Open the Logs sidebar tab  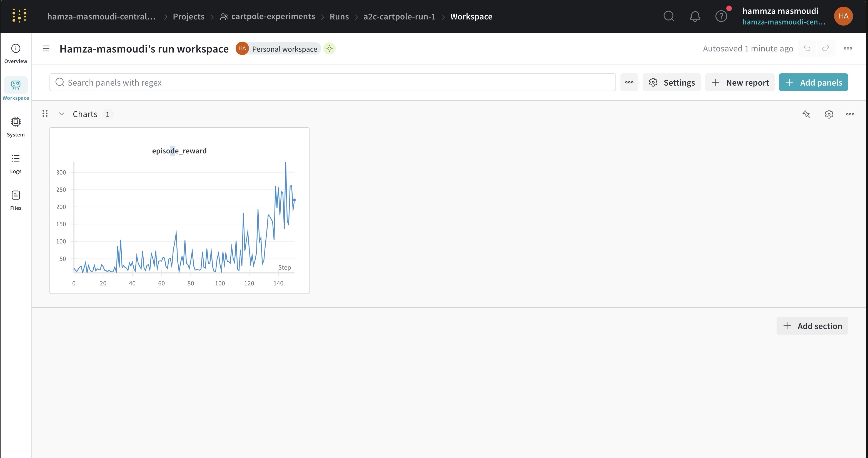(16, 164)
